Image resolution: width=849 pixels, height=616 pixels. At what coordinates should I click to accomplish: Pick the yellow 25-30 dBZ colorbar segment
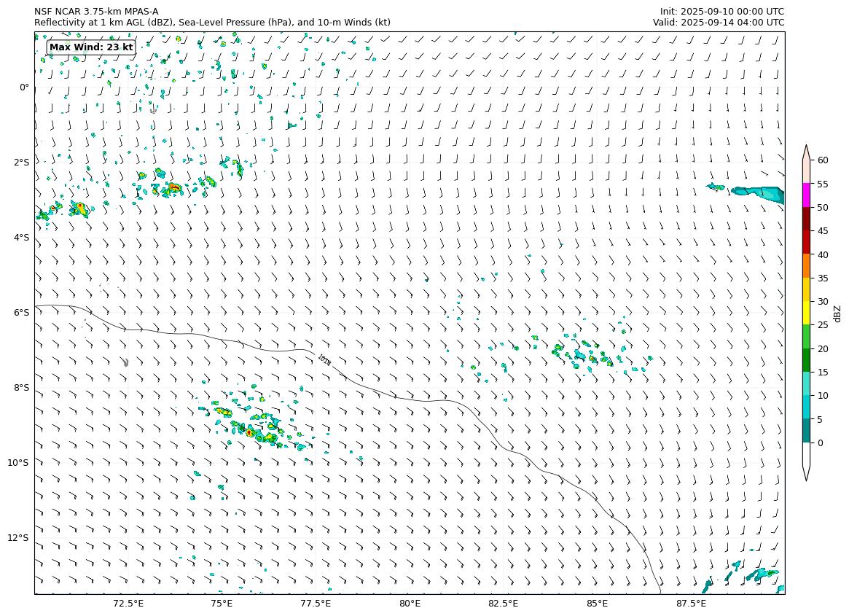click(807, 313)
